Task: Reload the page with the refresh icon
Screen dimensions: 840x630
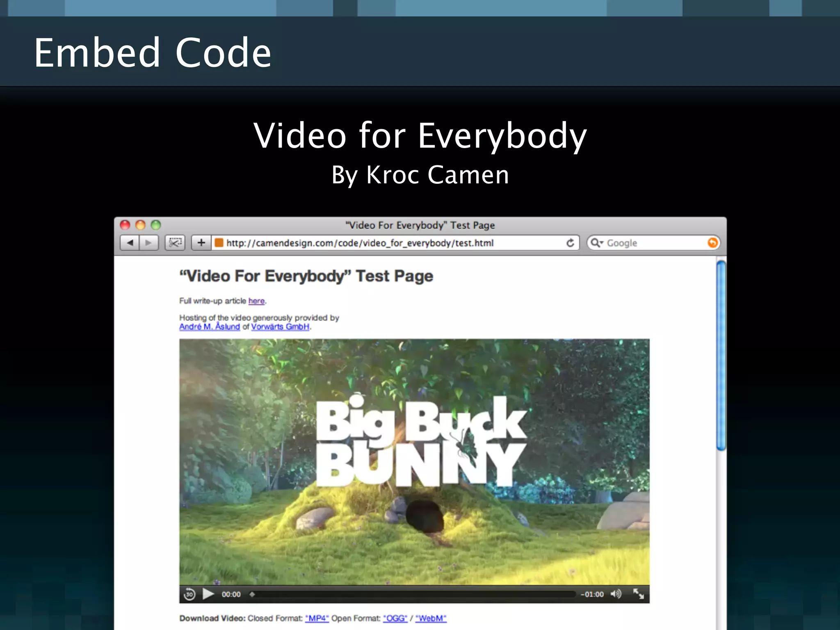Action: pyautogui.click(x=570, y=243)
